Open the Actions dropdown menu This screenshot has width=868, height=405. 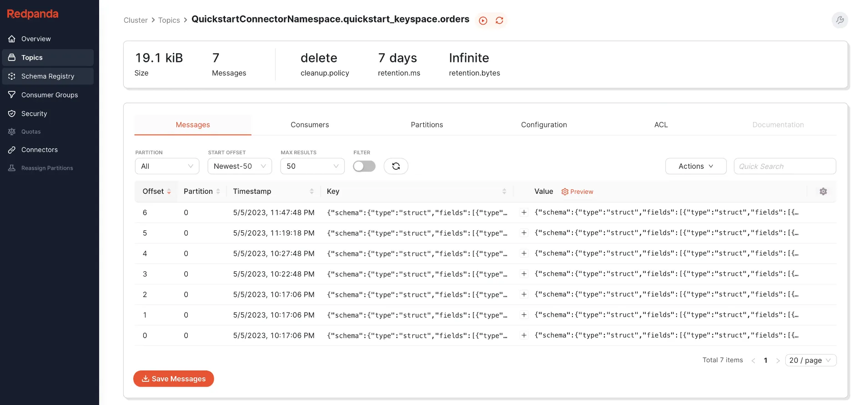(696, 166)
